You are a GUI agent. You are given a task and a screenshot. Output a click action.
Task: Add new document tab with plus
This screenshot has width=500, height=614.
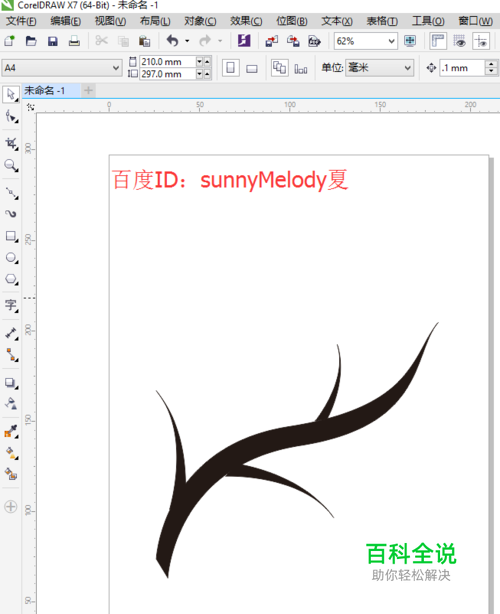pos(88,91)
